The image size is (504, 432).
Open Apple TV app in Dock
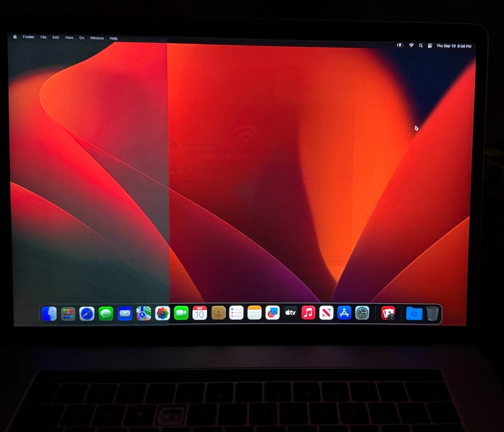pos(291,313)
